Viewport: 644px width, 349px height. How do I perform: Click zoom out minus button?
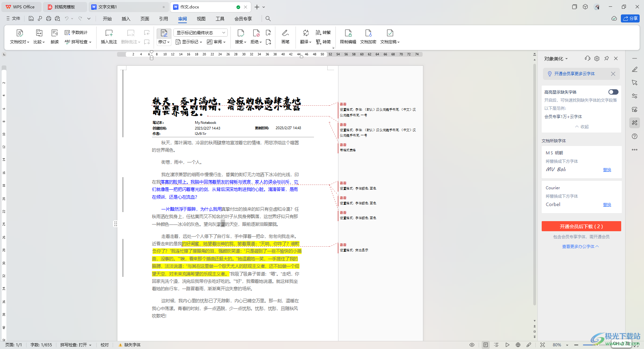click(x=576, y=345)
